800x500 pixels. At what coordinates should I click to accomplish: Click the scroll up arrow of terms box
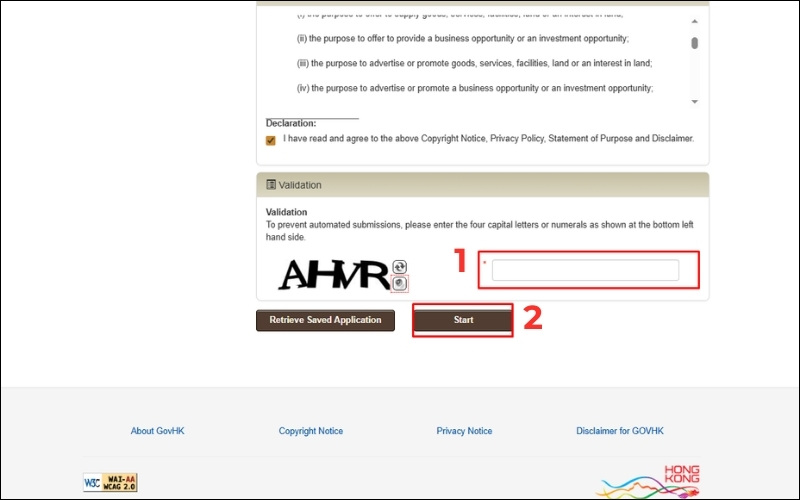pos(694,20)
